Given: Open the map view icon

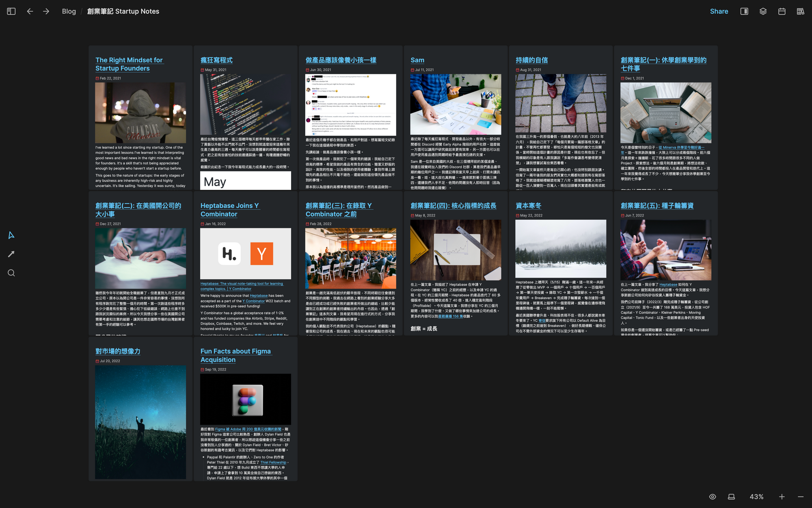Looking at the screenshot, I should (800, 11).
